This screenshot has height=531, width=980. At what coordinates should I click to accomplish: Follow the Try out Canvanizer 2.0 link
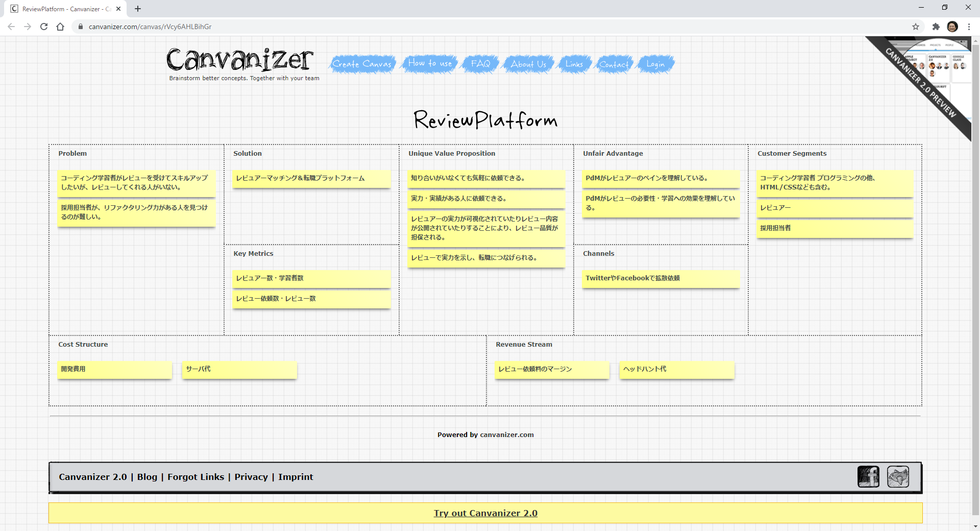(x=485, y=513)
